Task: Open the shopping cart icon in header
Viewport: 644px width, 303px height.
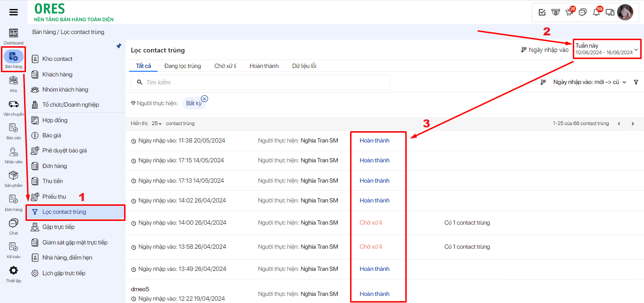Action: pyautogui.click(x=569, y=12)
